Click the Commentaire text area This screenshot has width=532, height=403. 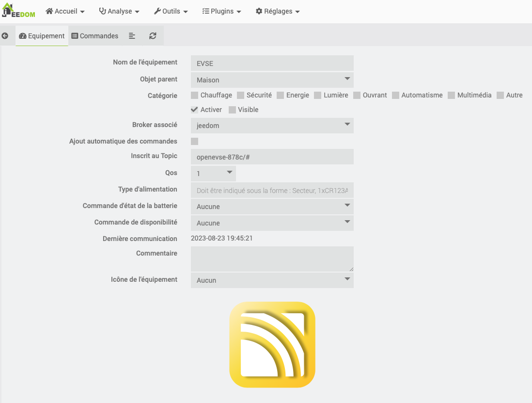[x=272, y=259]
